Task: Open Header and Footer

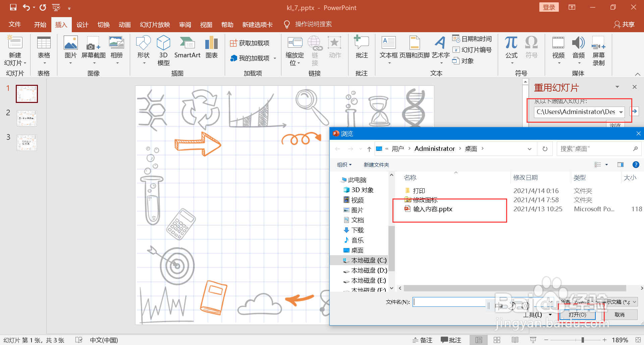Action: 414,48
